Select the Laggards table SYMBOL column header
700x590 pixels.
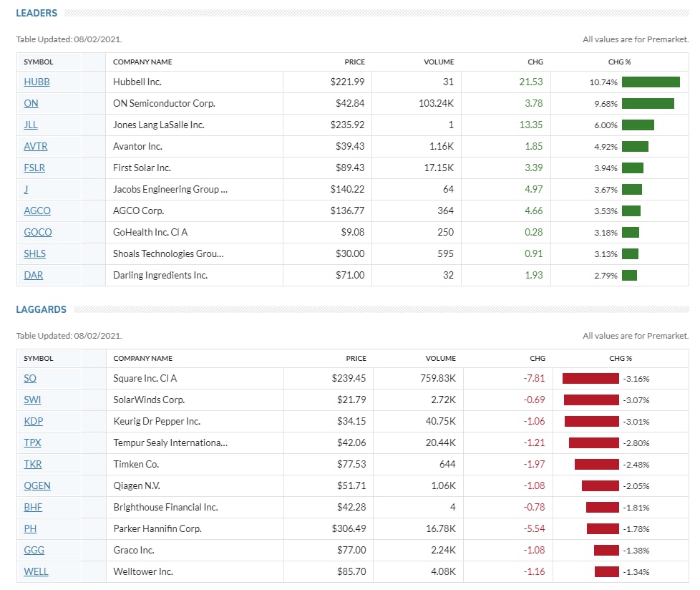pyautogui.click(x=39, y=358)
